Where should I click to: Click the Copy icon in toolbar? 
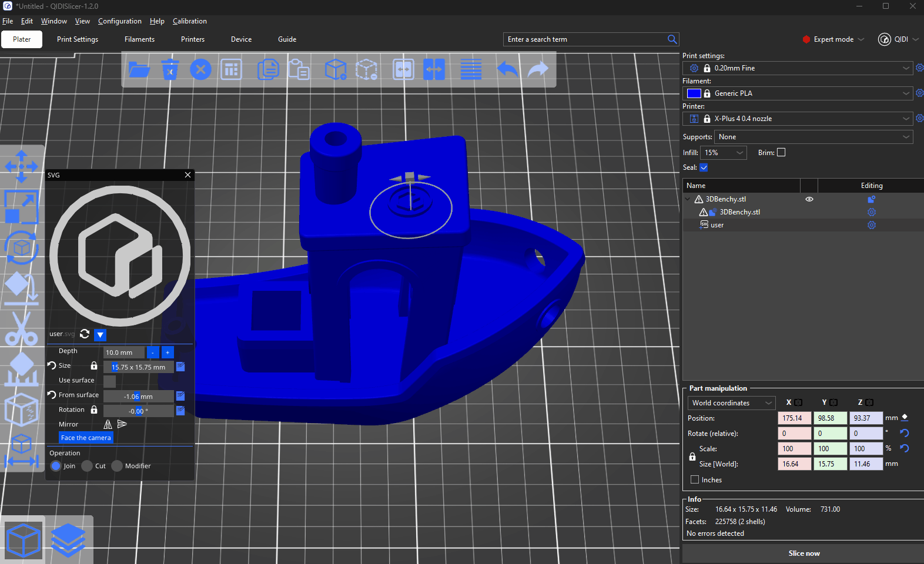(x=268, y=69)
